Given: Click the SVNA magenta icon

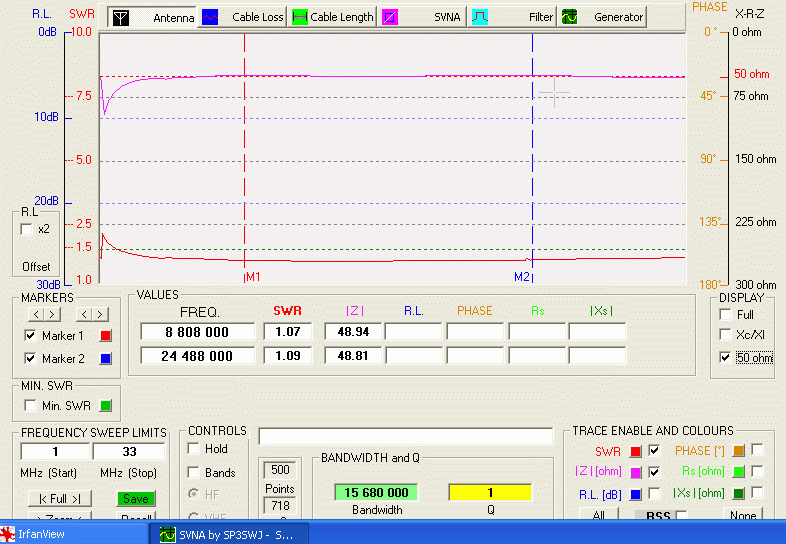Looking at the screenshot, I should click(x=390, y=17).
